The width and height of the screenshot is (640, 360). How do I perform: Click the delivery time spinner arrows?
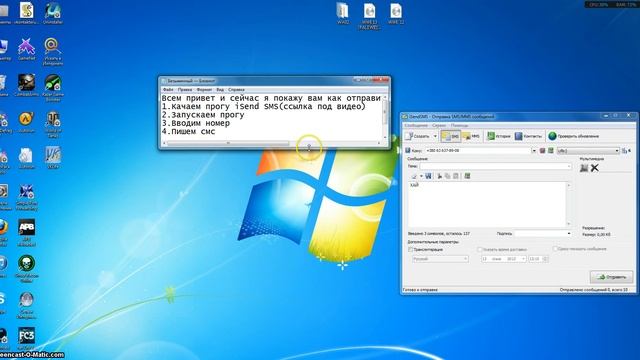[x=546, y=259]
